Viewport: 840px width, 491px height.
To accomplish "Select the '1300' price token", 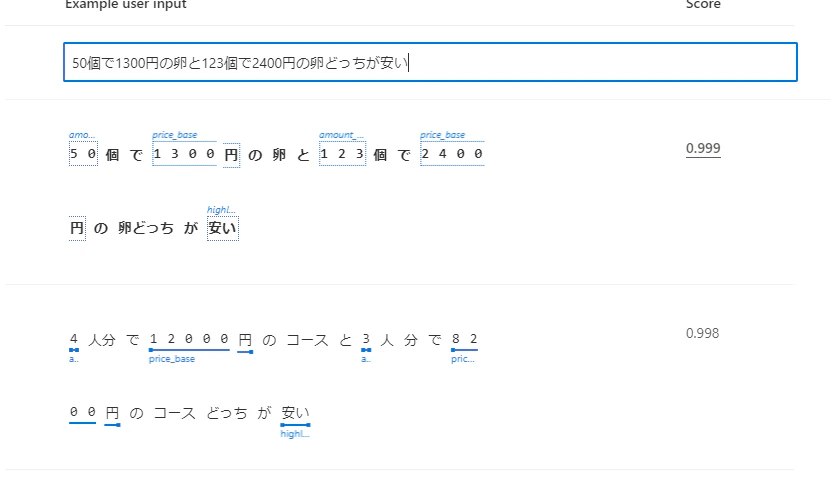I will [x=184, y=154].
